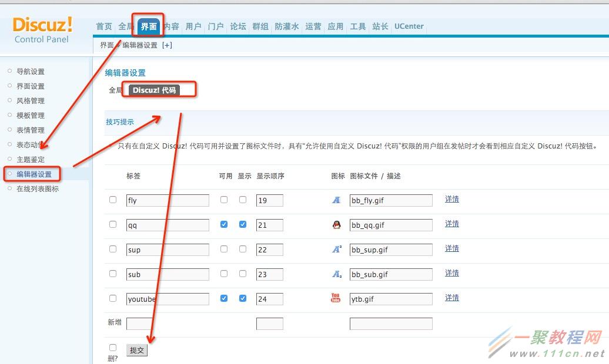
Task: Submit the form with 提交 button
Action: click(137, 350)
